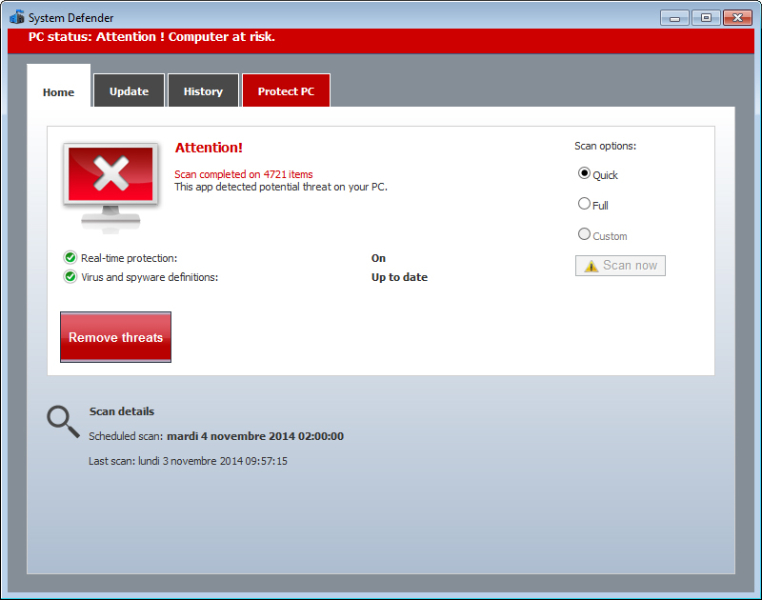Open the Update tab
Screen dimensions: 762x600
pyautogui.click(x=129, y=91)
